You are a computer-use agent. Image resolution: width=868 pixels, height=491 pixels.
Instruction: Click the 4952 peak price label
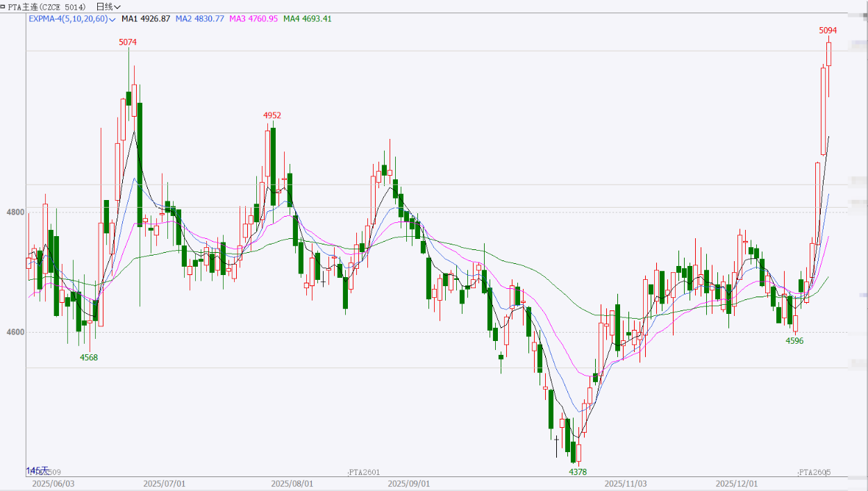tap(272, 115)
